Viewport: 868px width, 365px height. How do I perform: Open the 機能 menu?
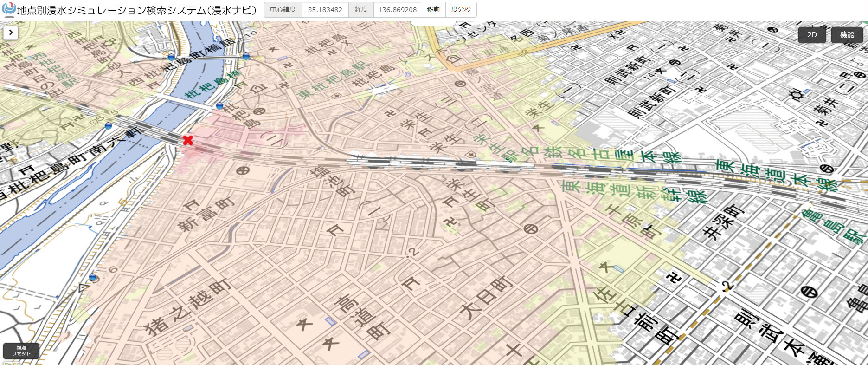click(x=847, y=35)
